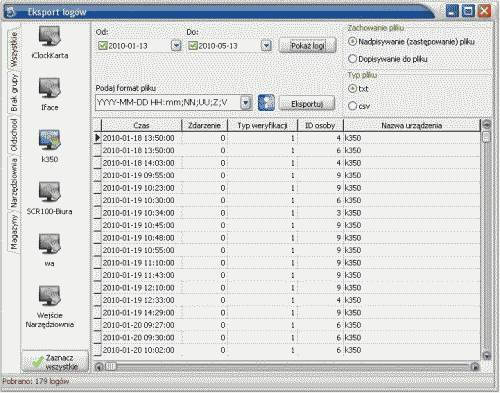Switch to the Oldschool tab

point(14,135)
